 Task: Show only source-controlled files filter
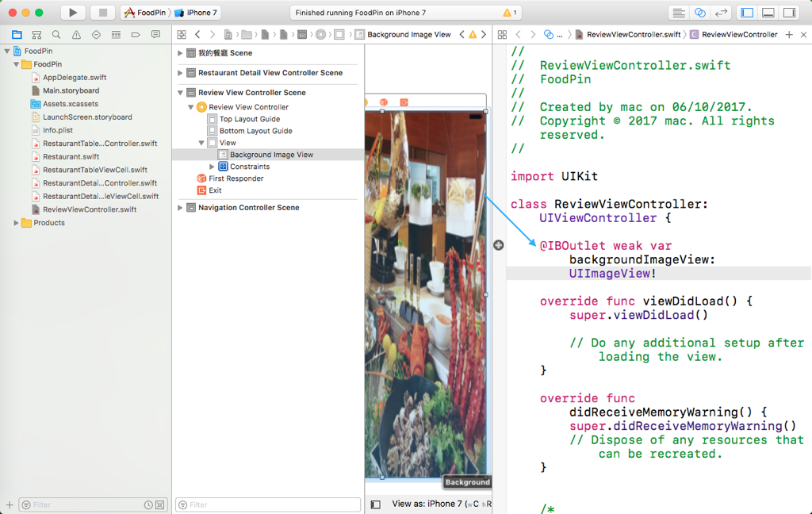[160, 504]
